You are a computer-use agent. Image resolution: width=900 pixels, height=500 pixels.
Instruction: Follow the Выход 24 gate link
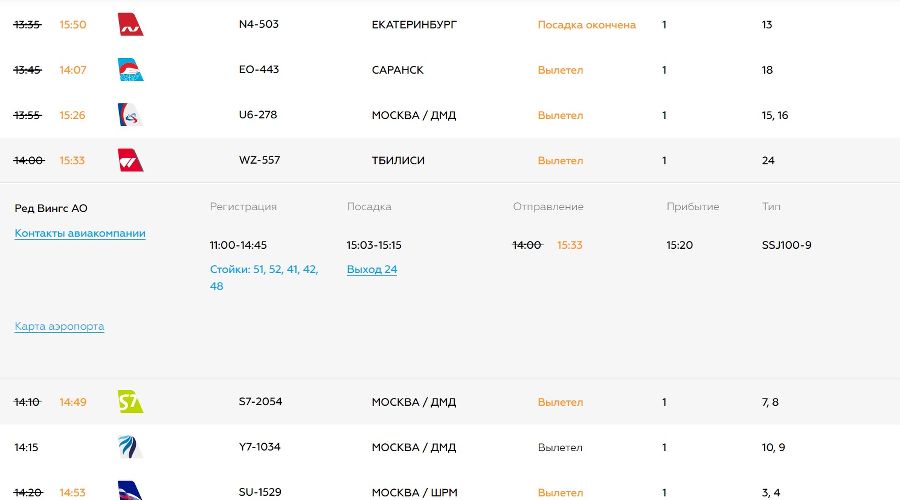(372, 269)
